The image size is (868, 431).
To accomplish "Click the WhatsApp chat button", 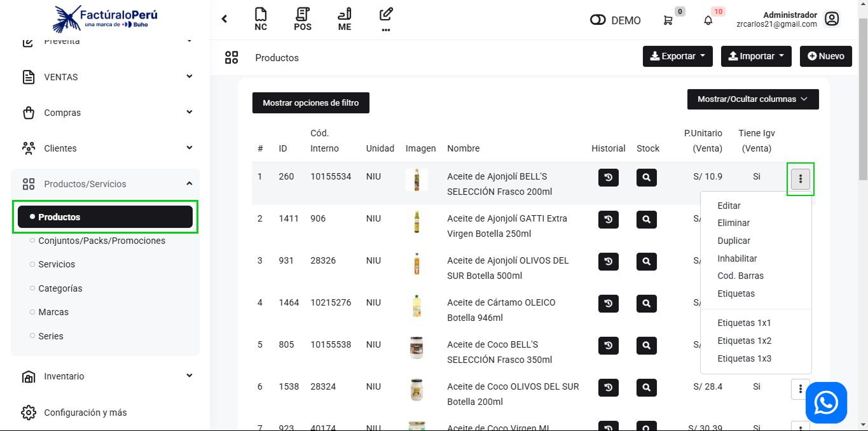I will 826,402.
